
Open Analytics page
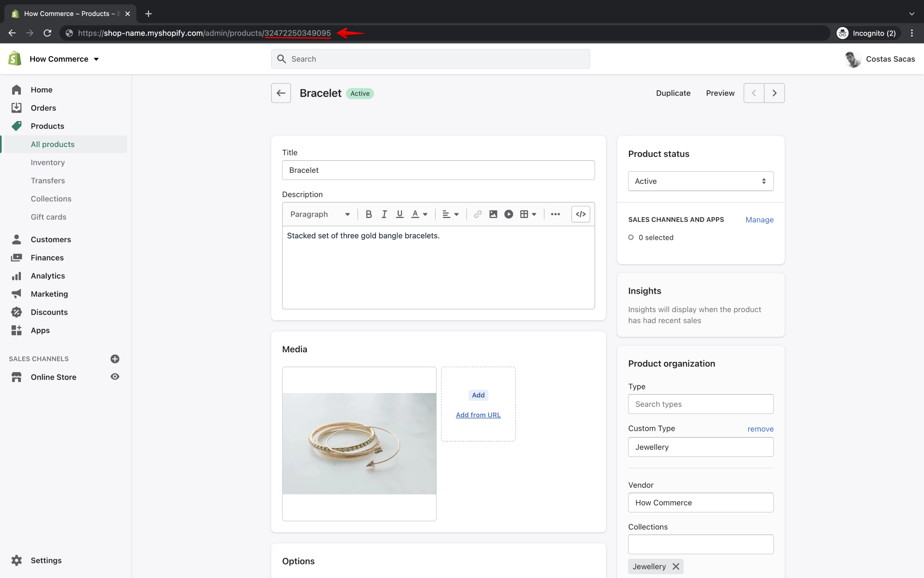coord(48,276)
